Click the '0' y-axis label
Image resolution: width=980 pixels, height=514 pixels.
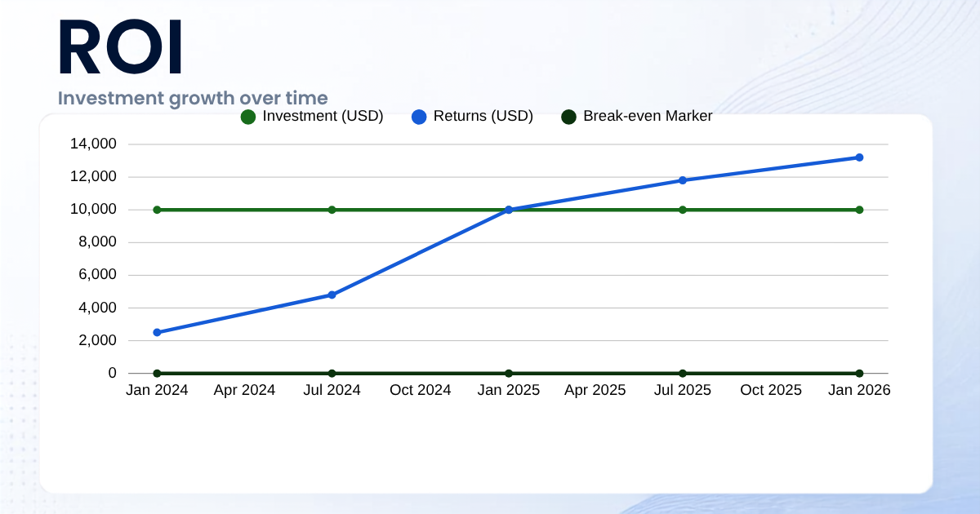click(113, 373)
